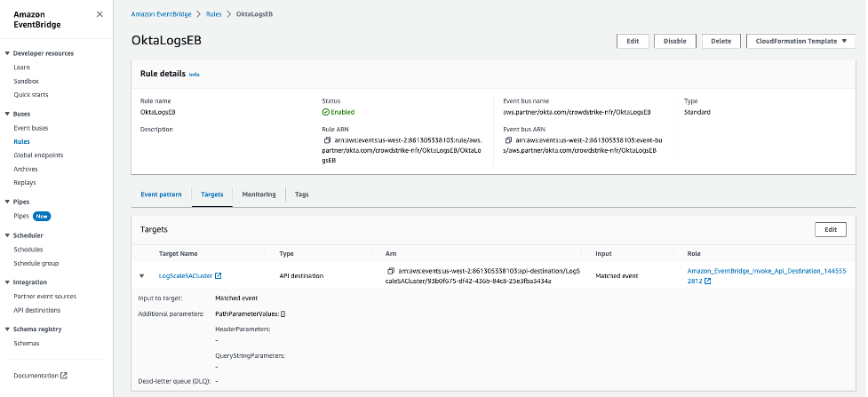Click external link icon next to Documentation
This screenshot has width=868, height=397.
click(64, 376)
